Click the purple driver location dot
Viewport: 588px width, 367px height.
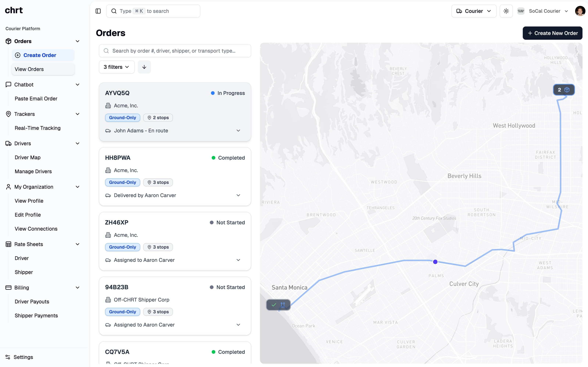[x=435, y=262]
